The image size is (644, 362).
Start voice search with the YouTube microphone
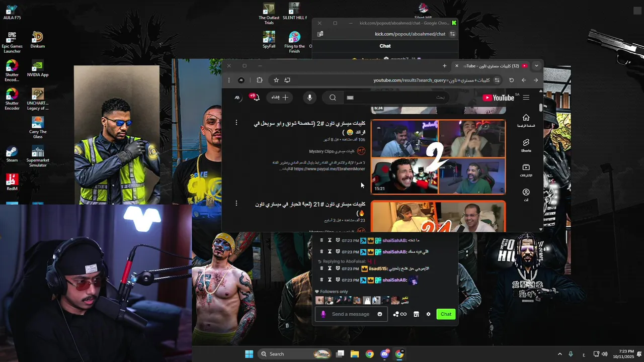pos(309,98)
